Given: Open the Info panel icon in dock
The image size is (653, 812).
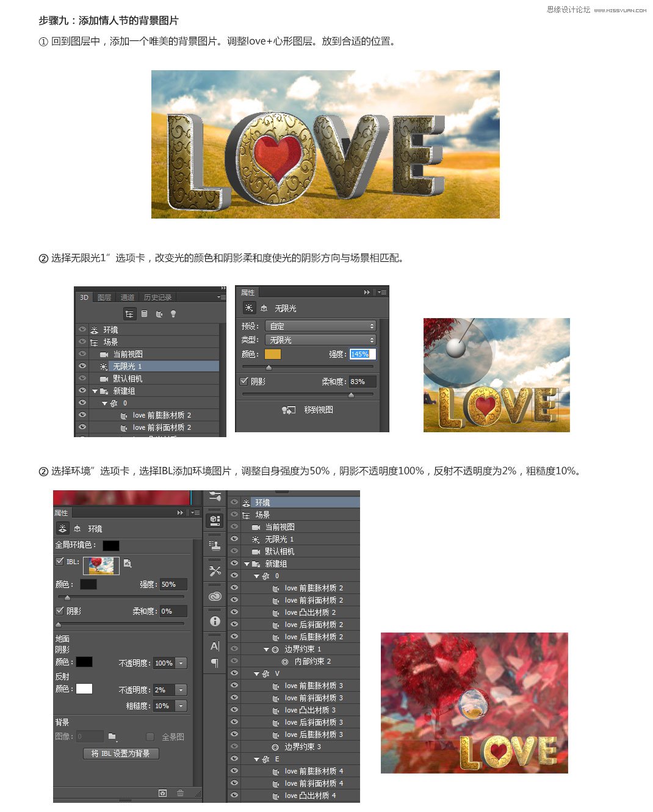Looking at the screenshot, I should (215, 621).
